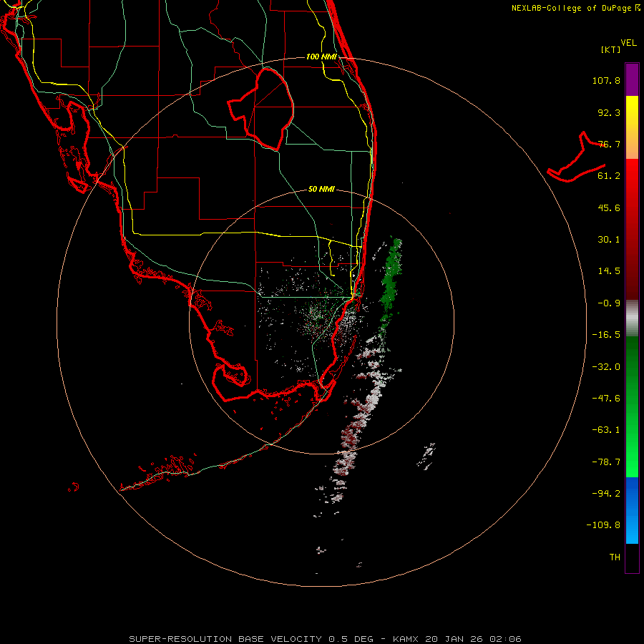Select the -63.1 legend value

click(606, 430)
